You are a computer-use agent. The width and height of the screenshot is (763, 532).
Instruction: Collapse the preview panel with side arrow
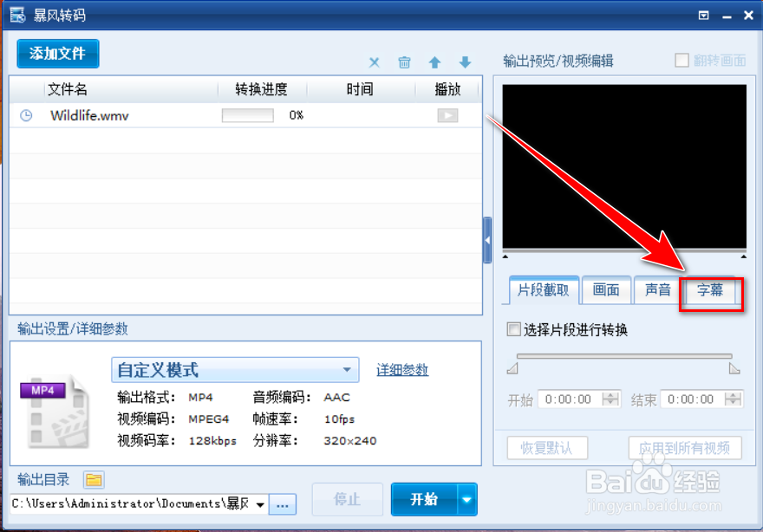[487, 240]
